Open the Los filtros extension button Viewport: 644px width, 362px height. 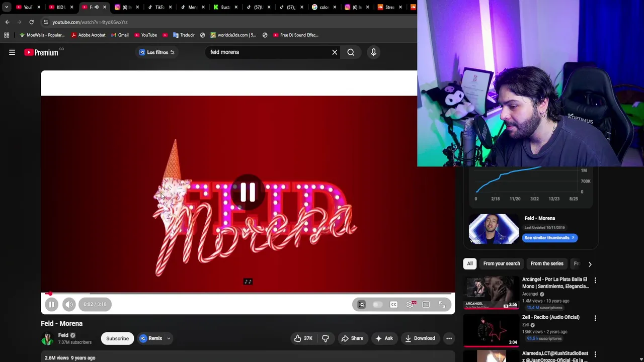point(157,52)
